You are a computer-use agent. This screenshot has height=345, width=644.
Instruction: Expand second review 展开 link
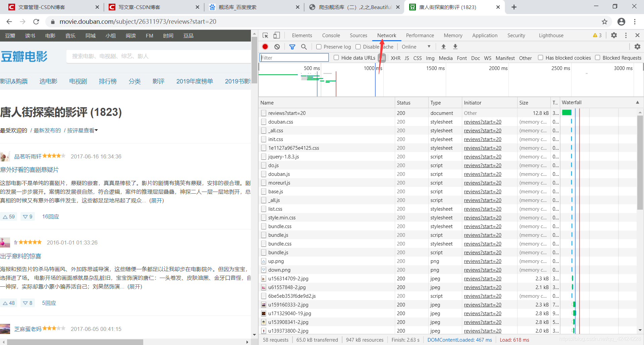(x=135, y=287)
